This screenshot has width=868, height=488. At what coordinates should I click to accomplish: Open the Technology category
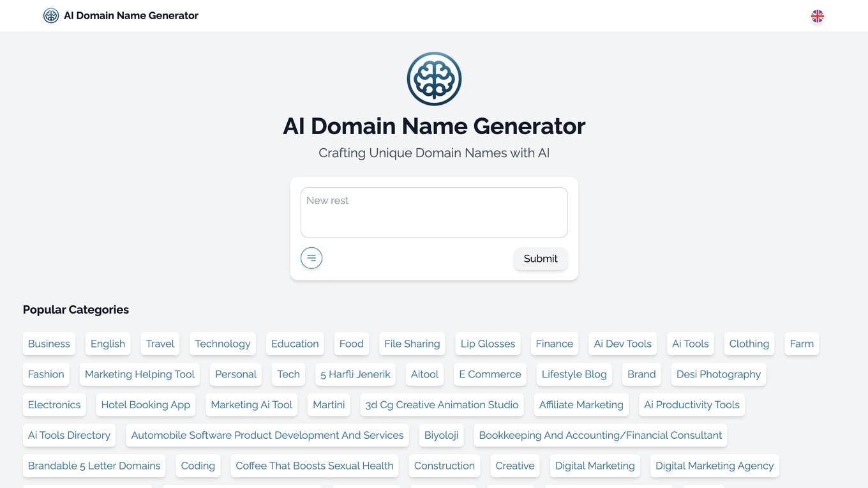(223, 344)
